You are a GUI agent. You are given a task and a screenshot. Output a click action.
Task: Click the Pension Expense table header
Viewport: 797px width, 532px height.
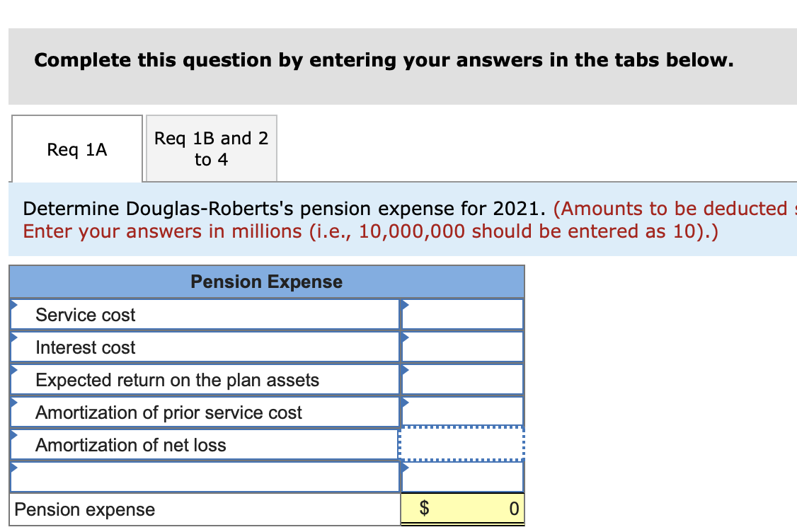pos(266,282)
